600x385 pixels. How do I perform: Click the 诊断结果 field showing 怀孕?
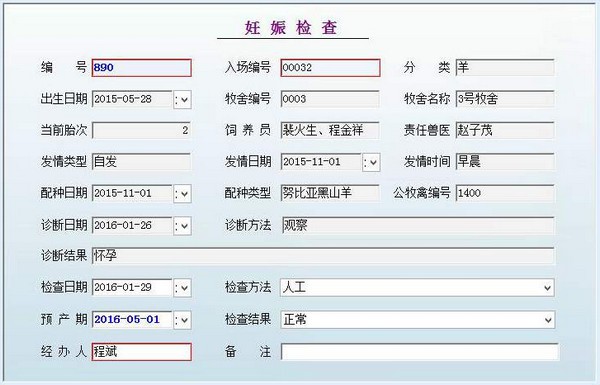pyautogui.click(x=323, y=256)
